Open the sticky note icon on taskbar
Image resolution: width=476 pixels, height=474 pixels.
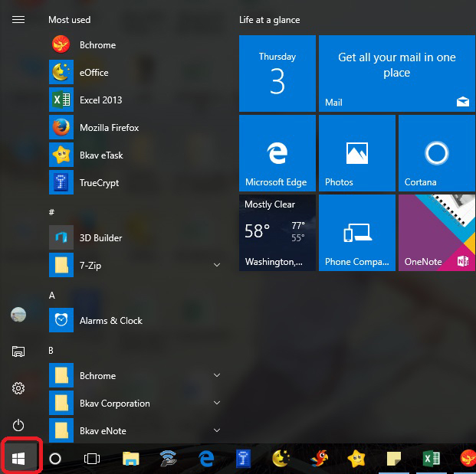click(x=394, y=458)
